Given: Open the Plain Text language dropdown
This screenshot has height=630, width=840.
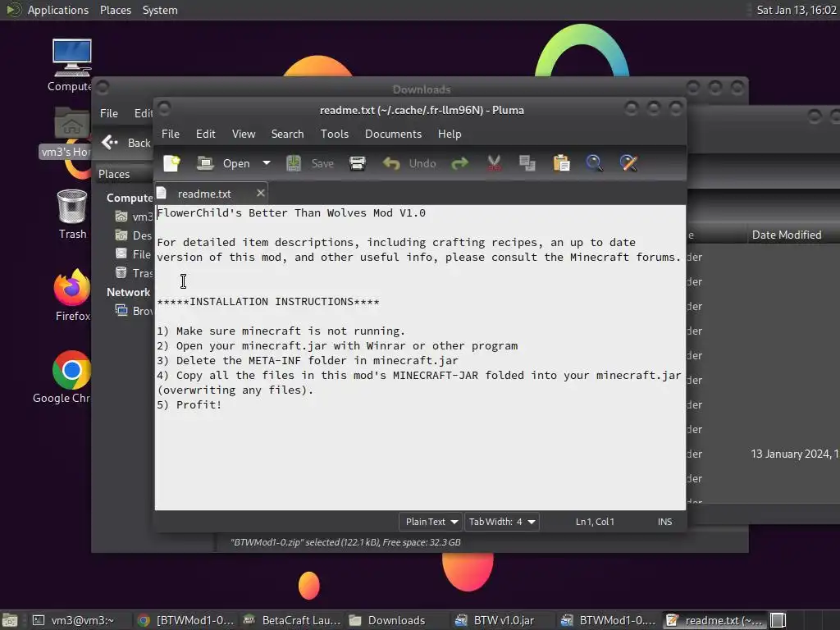Looking at the screenshot, I should (431, 522).
